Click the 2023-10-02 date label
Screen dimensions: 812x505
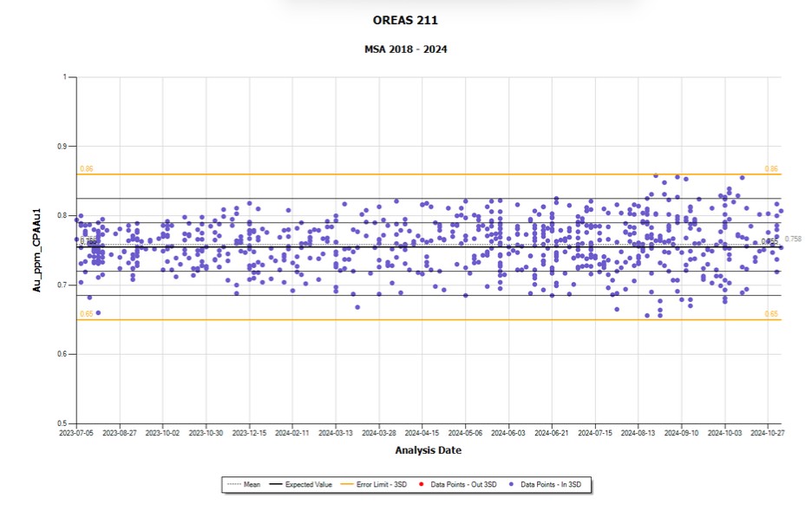(x=162, y=433)
